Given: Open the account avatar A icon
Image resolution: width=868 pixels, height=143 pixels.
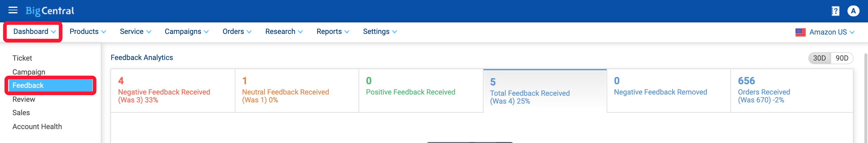Looking at the screenshot, I should pos(853,11).
